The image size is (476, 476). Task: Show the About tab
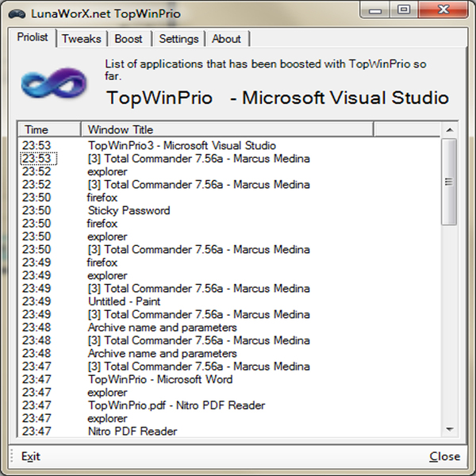226,39
